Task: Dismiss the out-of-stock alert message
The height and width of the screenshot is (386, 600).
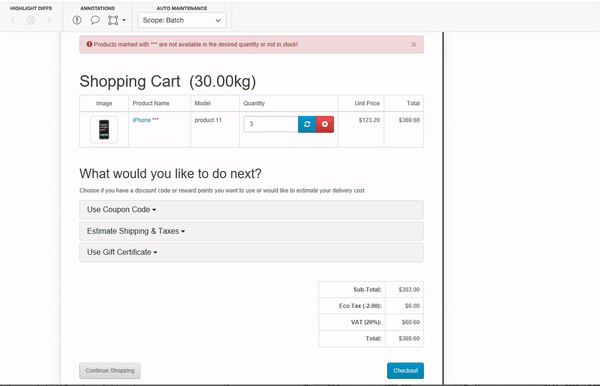Action: 414,44
